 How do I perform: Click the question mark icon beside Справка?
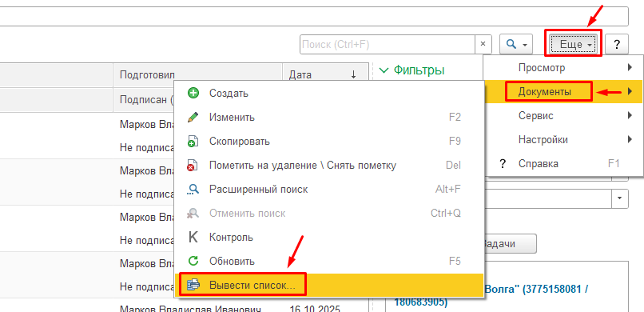tap(502, 164)
